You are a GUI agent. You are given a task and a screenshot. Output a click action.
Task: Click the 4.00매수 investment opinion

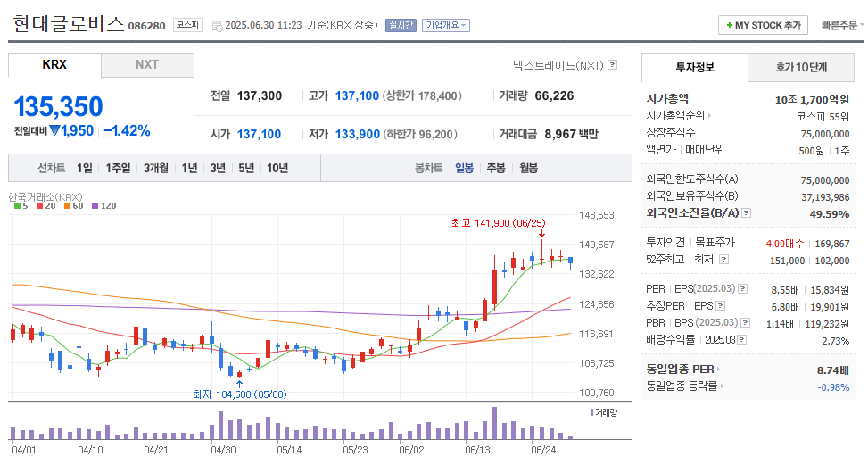tap(785, 244)
